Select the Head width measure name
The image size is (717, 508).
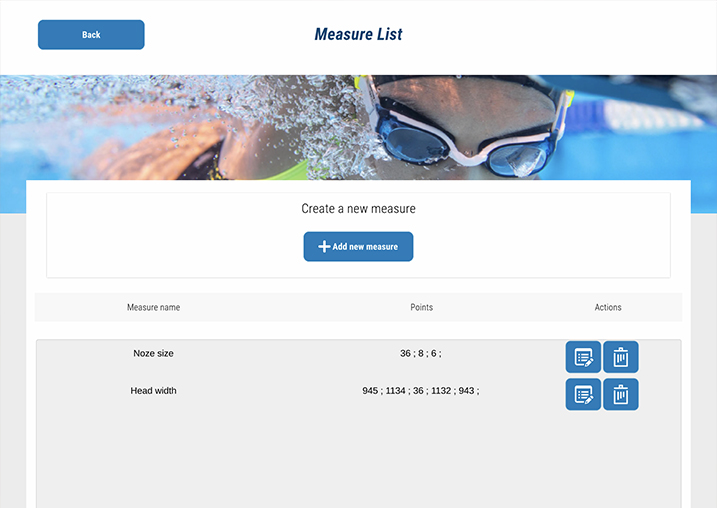tap(153, 390)
